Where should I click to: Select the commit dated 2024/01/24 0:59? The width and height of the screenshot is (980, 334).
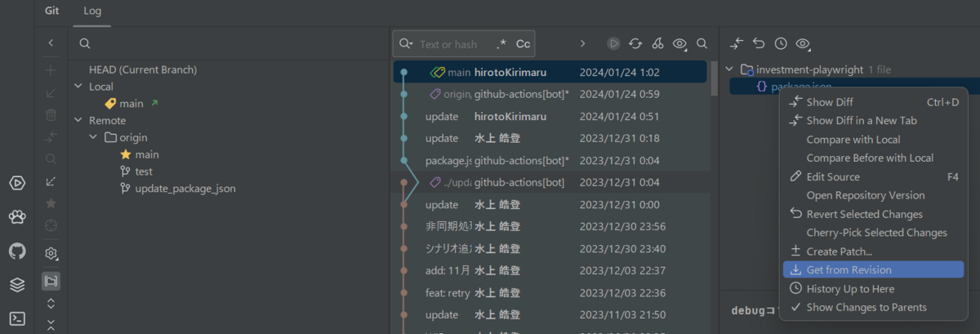[550, 95]
